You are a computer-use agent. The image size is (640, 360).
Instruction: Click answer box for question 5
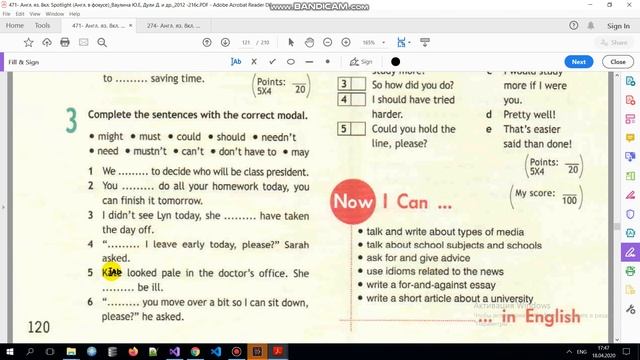click(x=358, y=129)
